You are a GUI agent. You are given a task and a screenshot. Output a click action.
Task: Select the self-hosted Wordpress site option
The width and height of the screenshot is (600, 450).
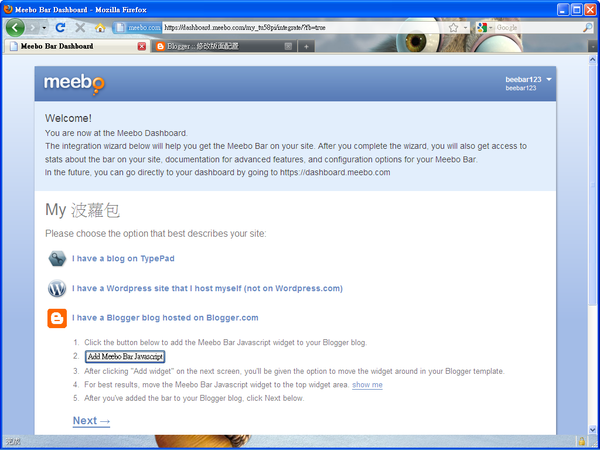[x=207, y=289]
